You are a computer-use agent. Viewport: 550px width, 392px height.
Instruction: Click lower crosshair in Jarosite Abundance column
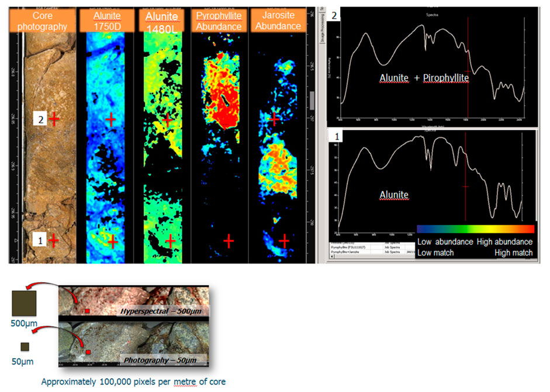point(285,240)
